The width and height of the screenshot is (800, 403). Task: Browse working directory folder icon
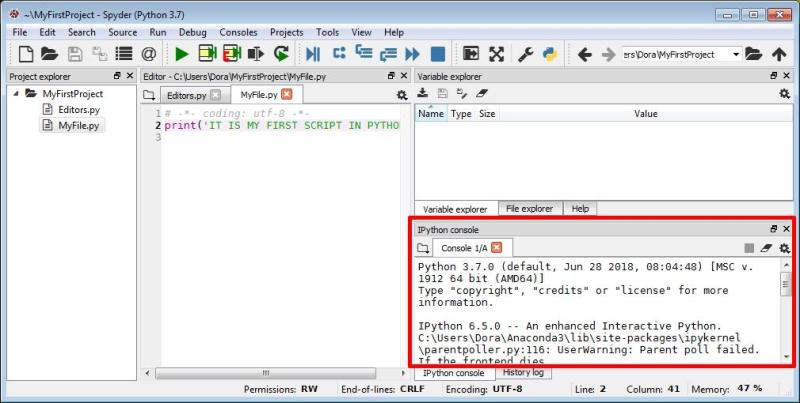(x=753, y=54)
